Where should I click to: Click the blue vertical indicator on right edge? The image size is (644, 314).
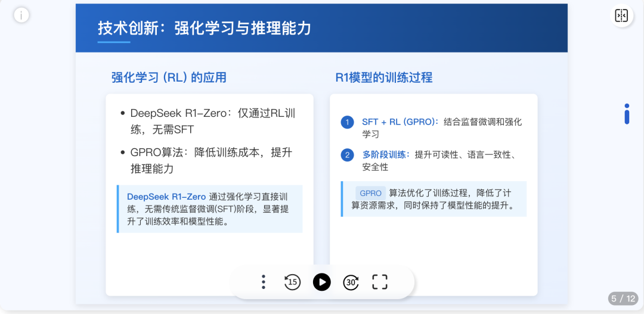click(627, 114)
